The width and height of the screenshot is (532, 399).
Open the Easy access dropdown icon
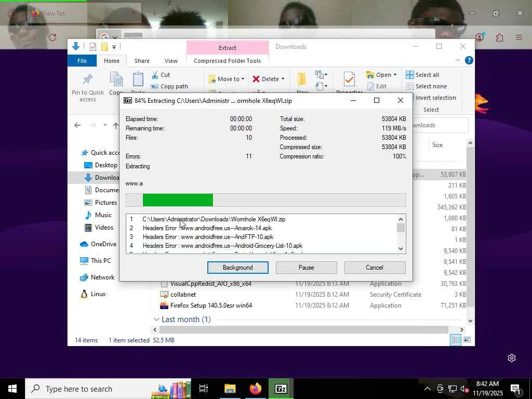[321, 86]
